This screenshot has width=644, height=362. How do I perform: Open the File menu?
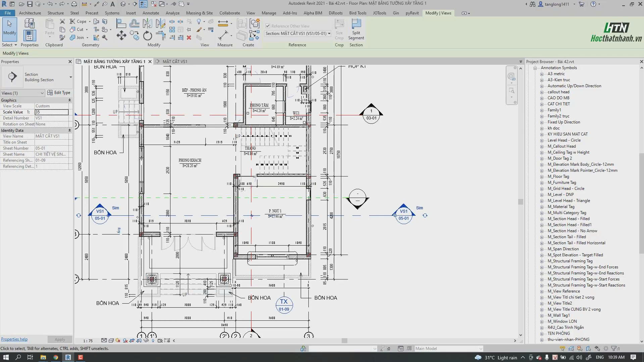[x=7, y=13]
